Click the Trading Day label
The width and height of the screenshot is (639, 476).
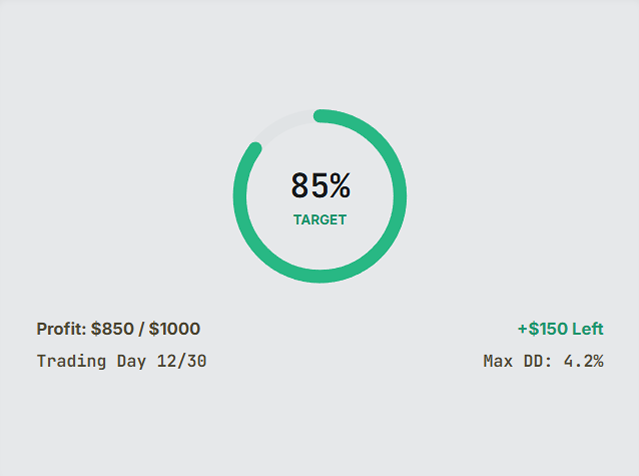tap(91, 361)
